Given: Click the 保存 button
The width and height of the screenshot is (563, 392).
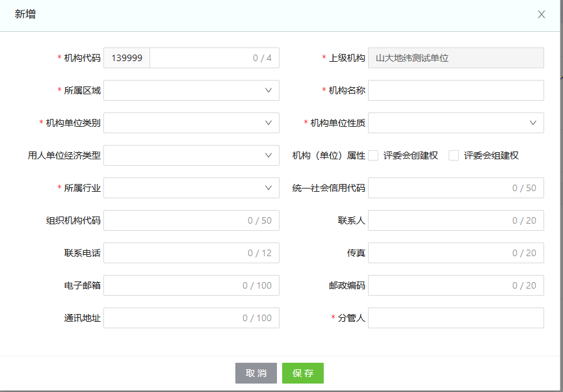Looking at the screenshot, I should pyautogui.click(x=302, y=373).
